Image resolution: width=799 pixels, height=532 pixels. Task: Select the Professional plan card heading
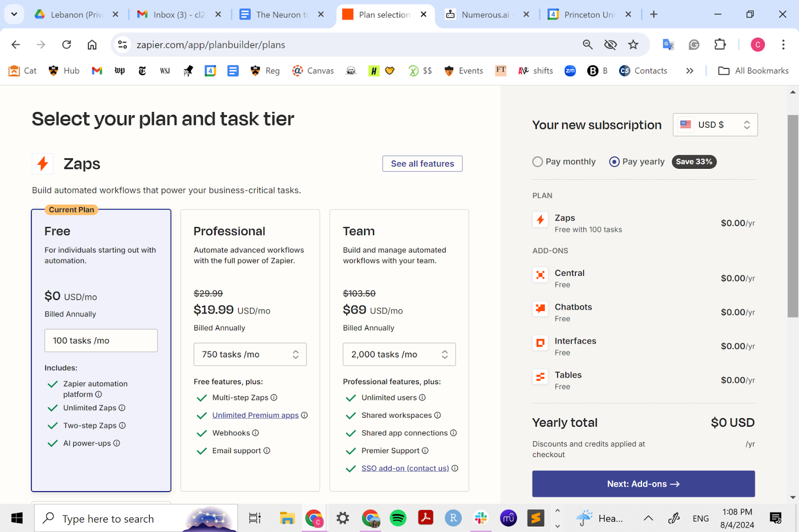coord(229,231)
